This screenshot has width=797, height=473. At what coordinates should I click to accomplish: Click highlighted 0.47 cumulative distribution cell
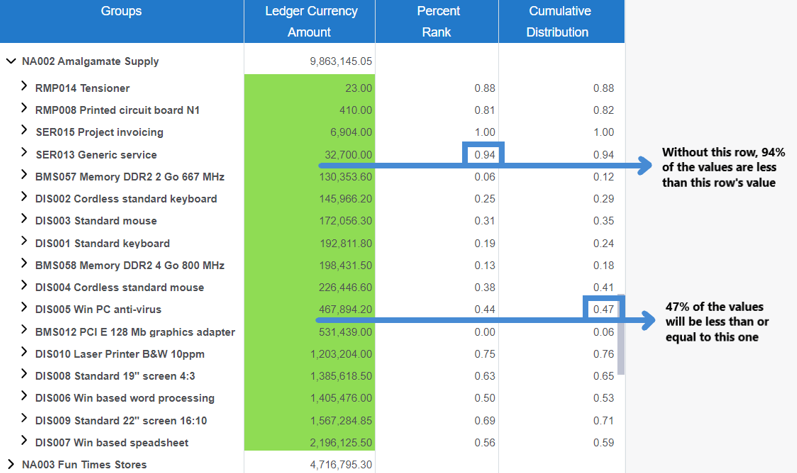(x=602, y=309)
